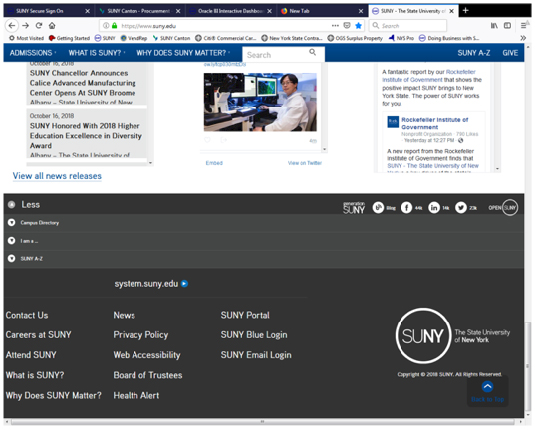Expand the Campus Directory section
The height and width of the screenshot is (430, 535).
point(12,223)
